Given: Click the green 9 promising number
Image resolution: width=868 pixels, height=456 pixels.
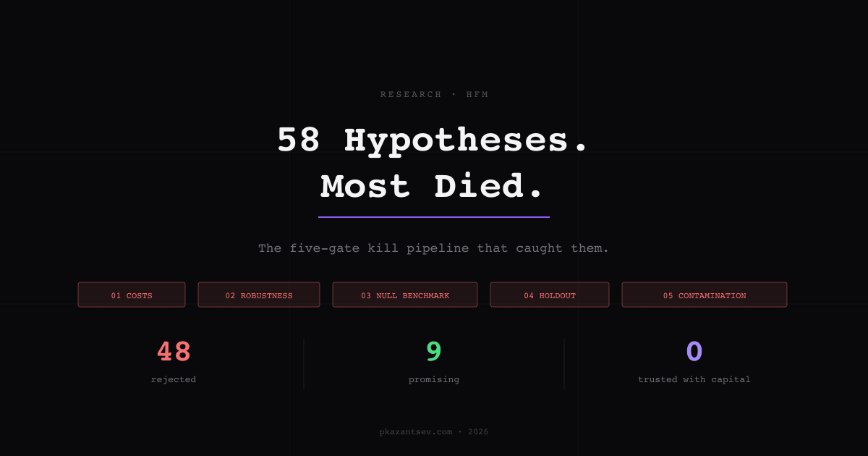Looking at the screenshot, I should click(434, 352).
